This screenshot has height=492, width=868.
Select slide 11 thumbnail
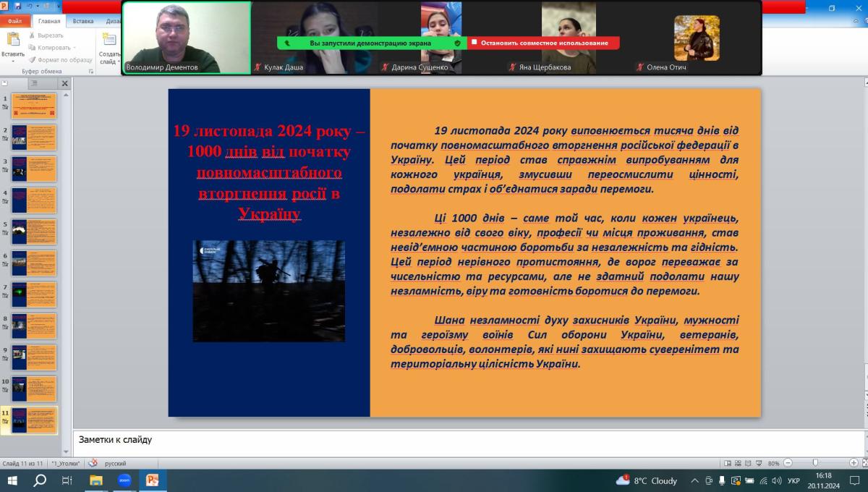(x=34, y=420)
